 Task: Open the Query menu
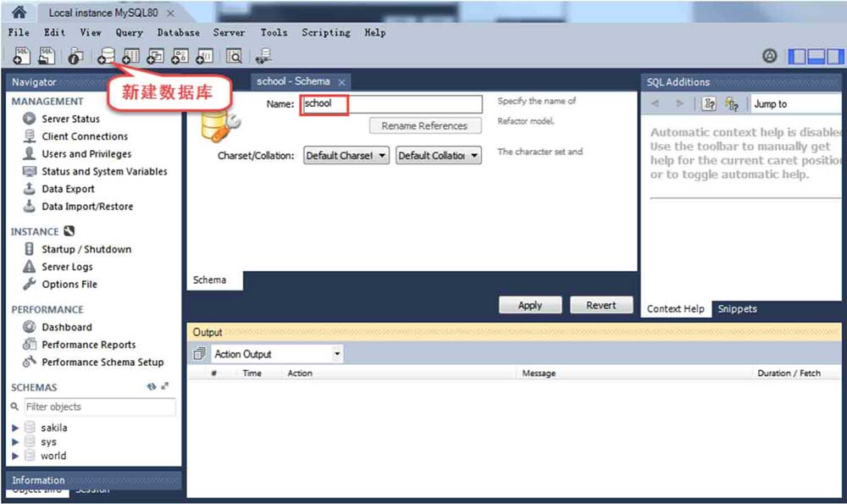[129, 32]
